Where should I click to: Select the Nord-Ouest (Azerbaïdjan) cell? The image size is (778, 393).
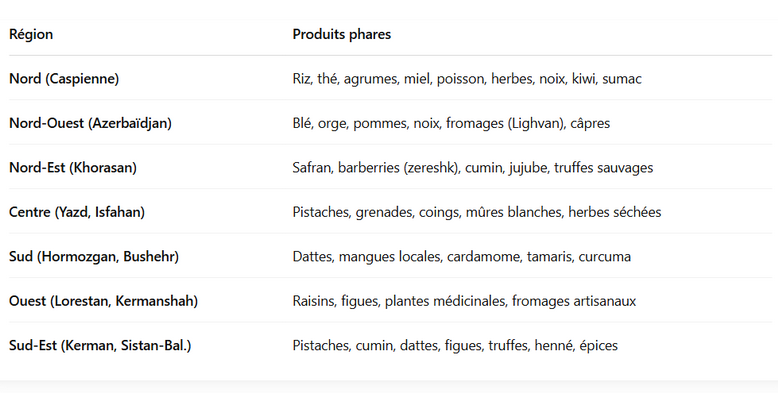(x=90, y=123)
